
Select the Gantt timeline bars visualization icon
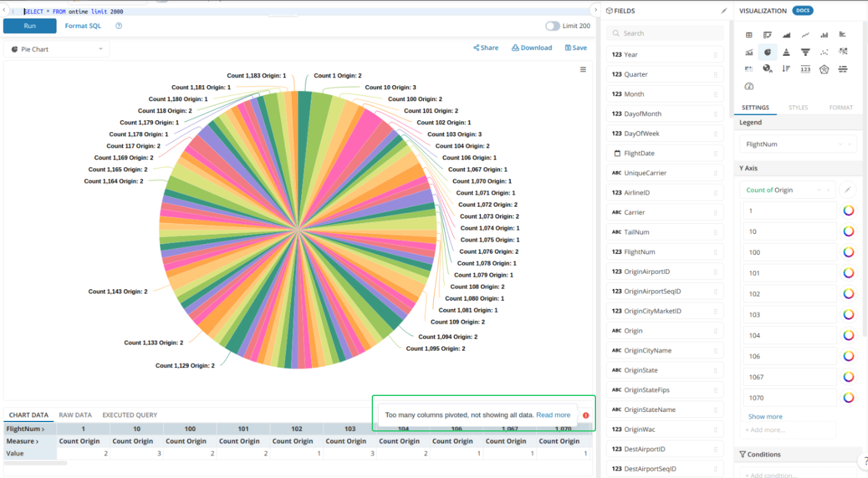843,69
